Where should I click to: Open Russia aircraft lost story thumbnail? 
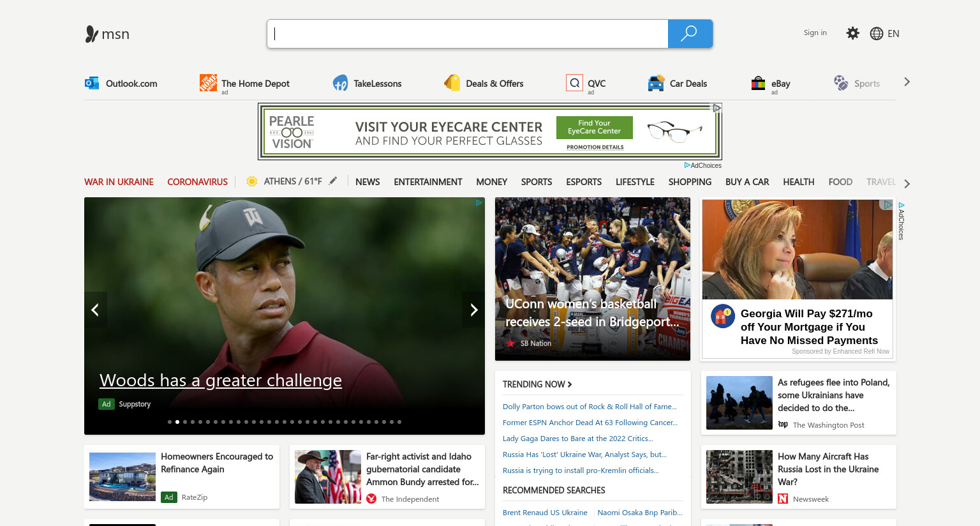point(739,477)
